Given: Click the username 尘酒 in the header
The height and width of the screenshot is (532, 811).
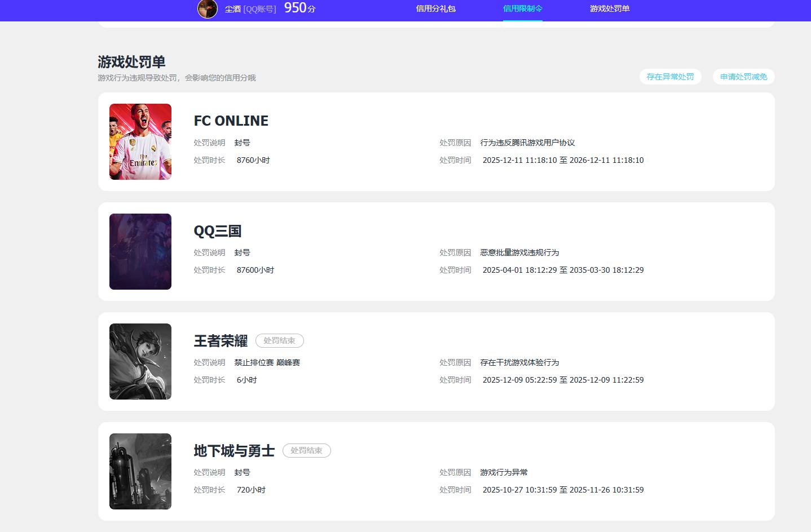Looking at the screenshot, I should click(x=233, y=9).
